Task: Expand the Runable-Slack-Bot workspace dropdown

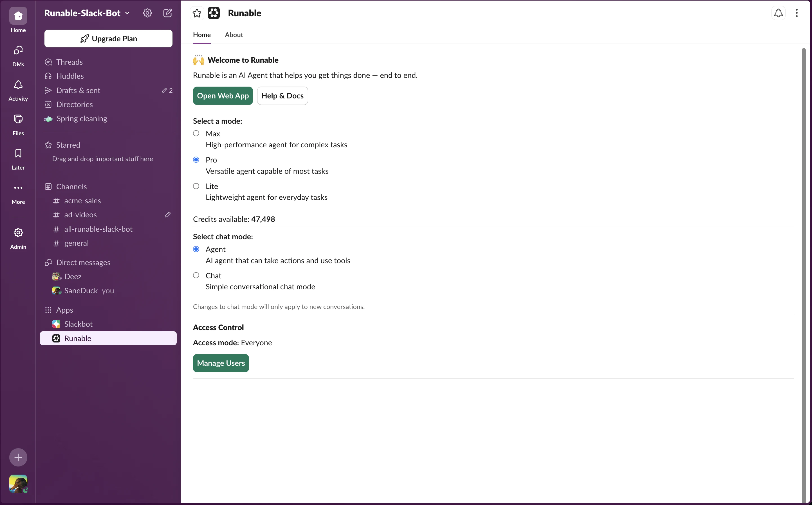Action: click(x=87, y=13)
